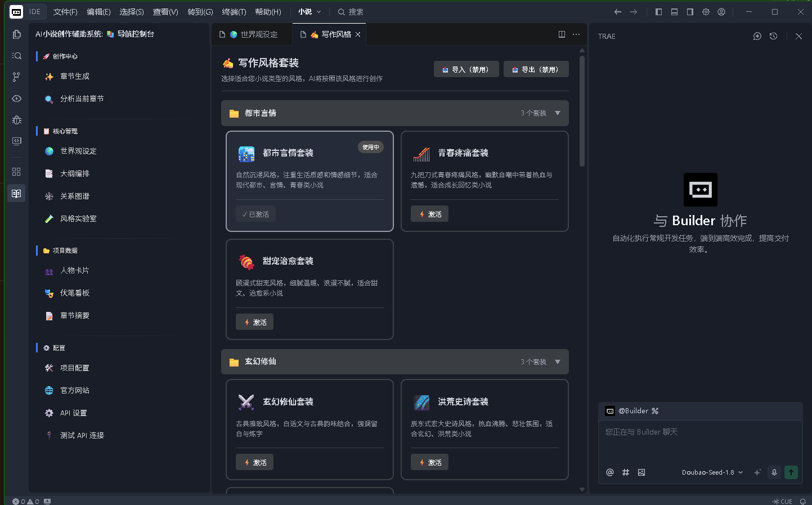This screenshot has height=505, width=812.
Task: Collapse the 都市言情 category section
Action: coord(557,113)
